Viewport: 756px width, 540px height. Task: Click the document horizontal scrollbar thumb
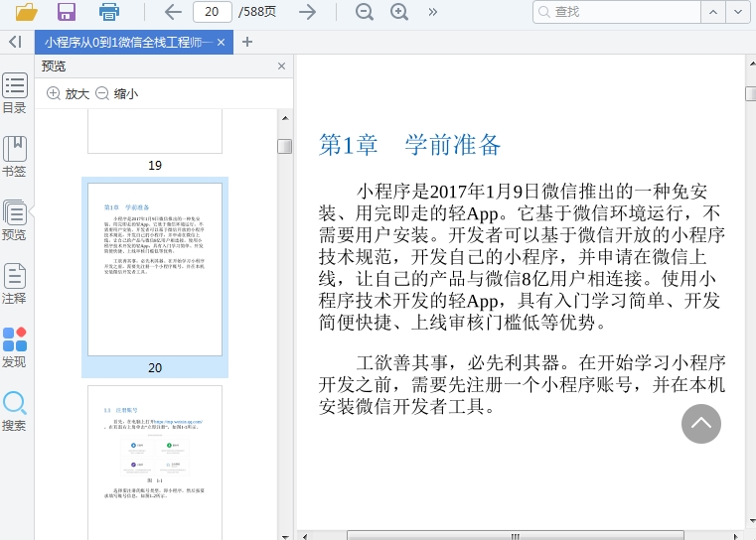pyautogui.click(x=515, y=536)
